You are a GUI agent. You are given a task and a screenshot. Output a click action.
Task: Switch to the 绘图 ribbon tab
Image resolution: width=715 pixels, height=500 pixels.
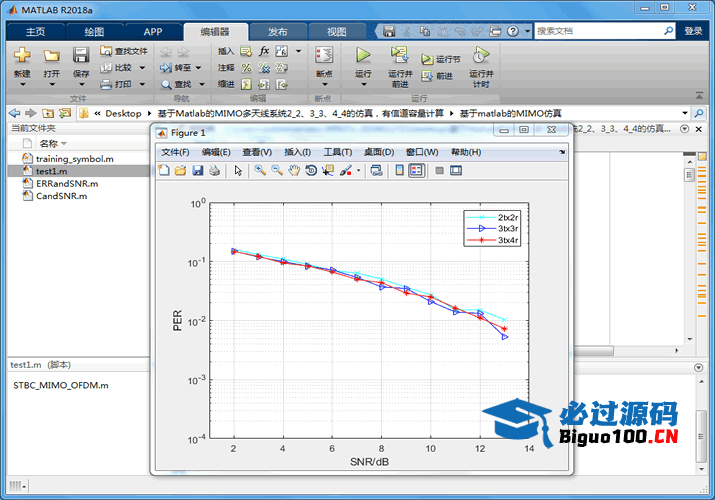tap(94, 31)
